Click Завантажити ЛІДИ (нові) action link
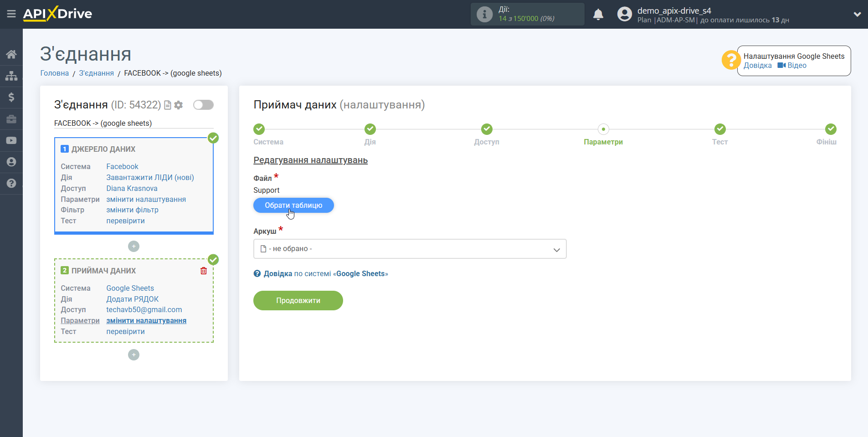The width and height of the screenshot is (868, 437). 150,178
